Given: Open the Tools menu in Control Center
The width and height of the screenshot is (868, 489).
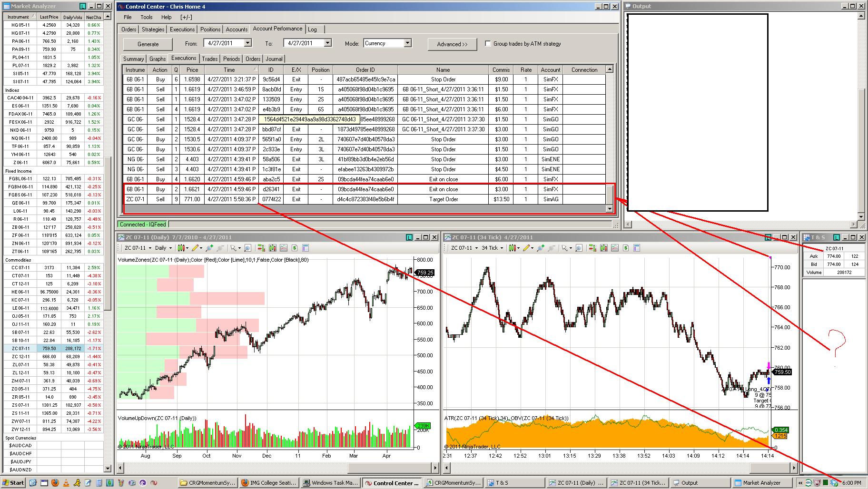Looking at the screenshot, I should [147, 17].
